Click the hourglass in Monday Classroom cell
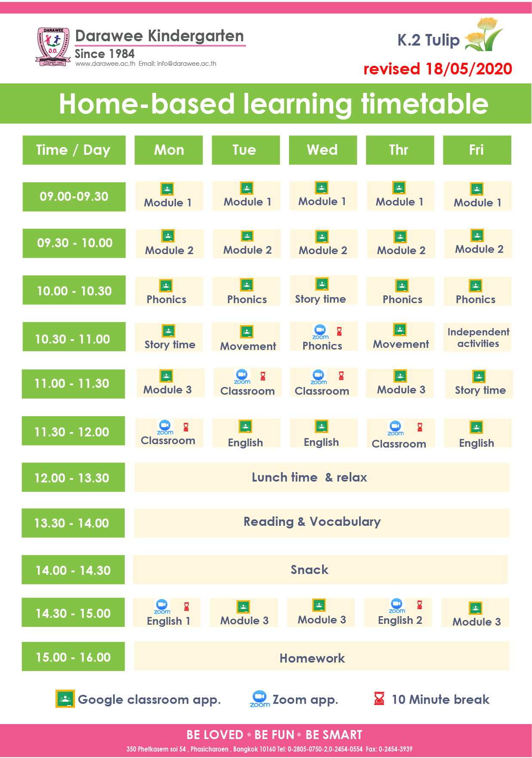The width and height of the screenshot is (532, 758). tap(186, 427)
